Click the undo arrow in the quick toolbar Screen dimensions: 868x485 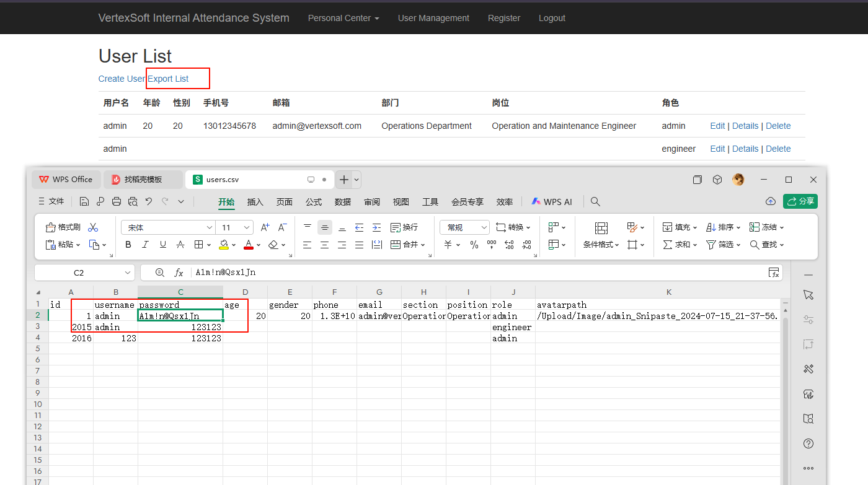[149, 201]
